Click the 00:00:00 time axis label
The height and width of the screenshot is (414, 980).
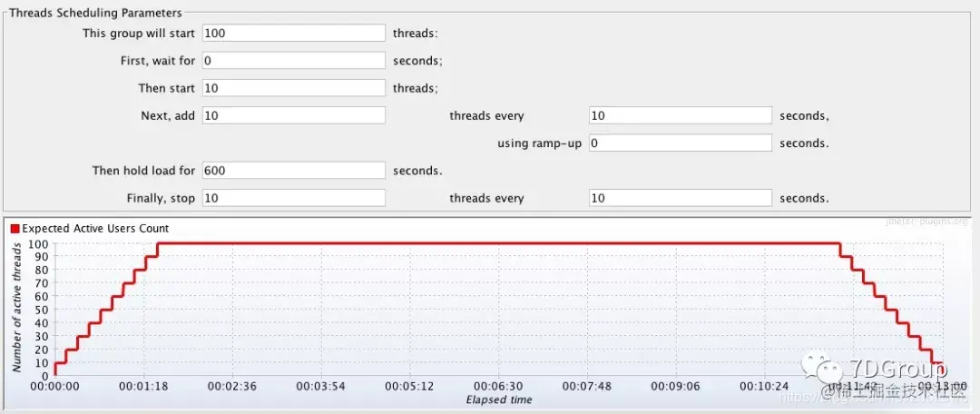tap(55, 387)
